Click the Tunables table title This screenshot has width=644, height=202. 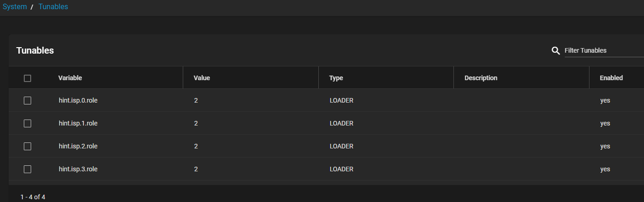point(35,50)
